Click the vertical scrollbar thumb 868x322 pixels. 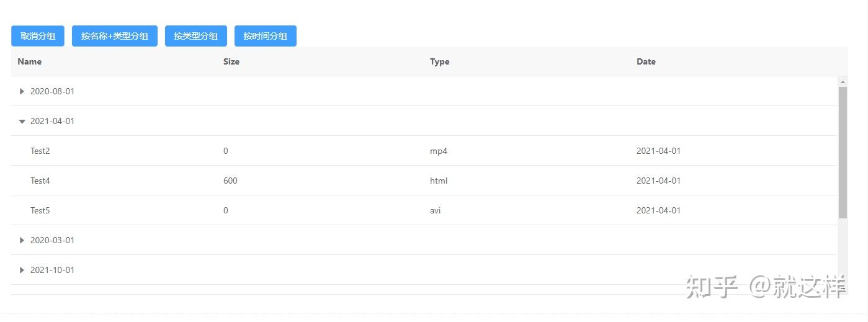(843, 152)
